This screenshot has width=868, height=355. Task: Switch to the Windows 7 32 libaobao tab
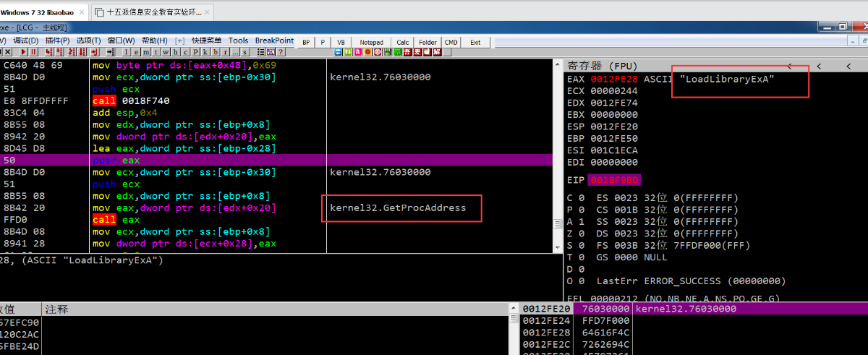pos(44,12)
